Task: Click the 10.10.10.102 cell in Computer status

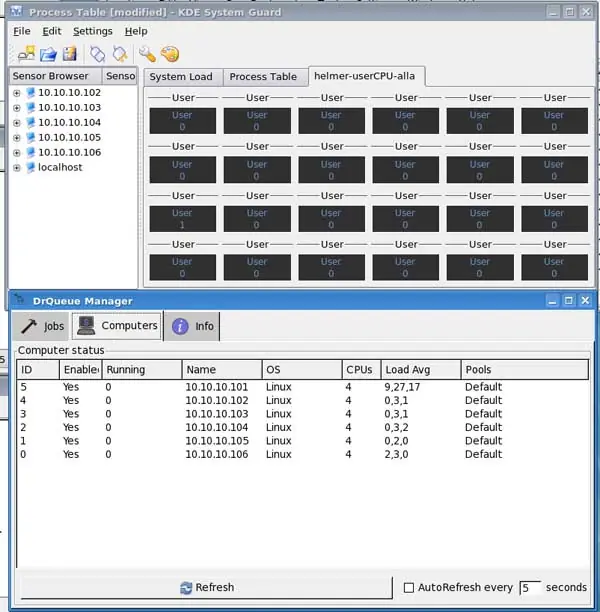Action: point(217,400)
